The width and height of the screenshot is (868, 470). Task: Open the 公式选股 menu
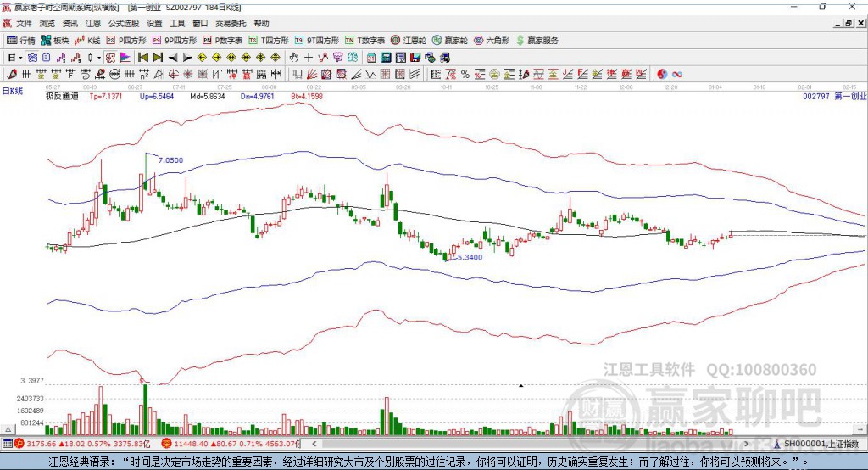(x=123, y=24)
